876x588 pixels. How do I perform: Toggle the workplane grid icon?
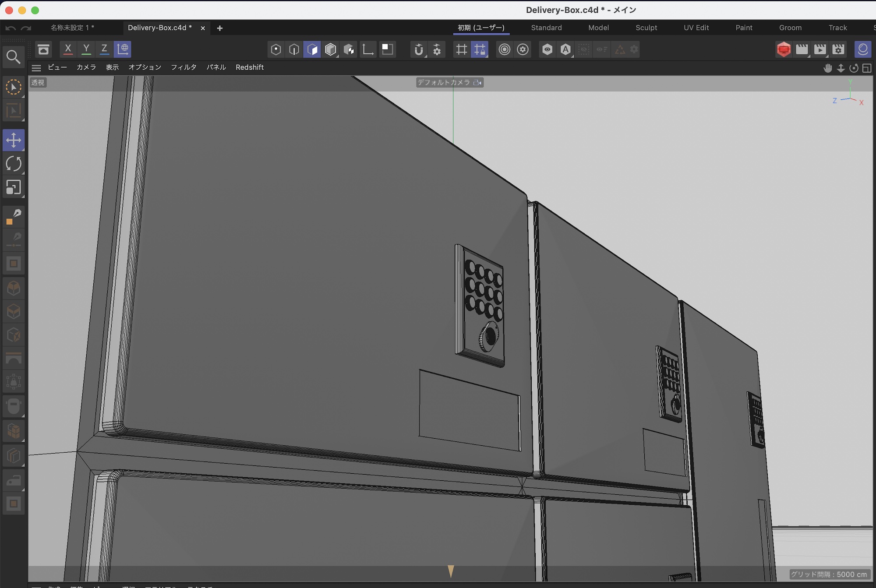coord(461,49)
